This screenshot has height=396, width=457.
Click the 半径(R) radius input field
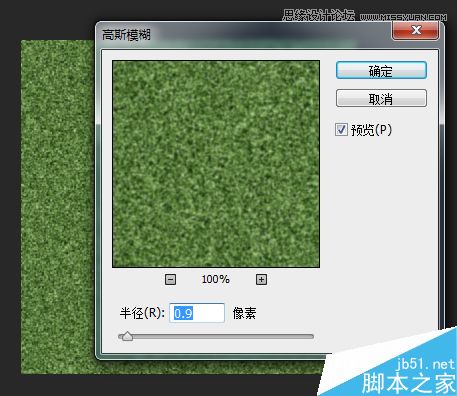197,313
